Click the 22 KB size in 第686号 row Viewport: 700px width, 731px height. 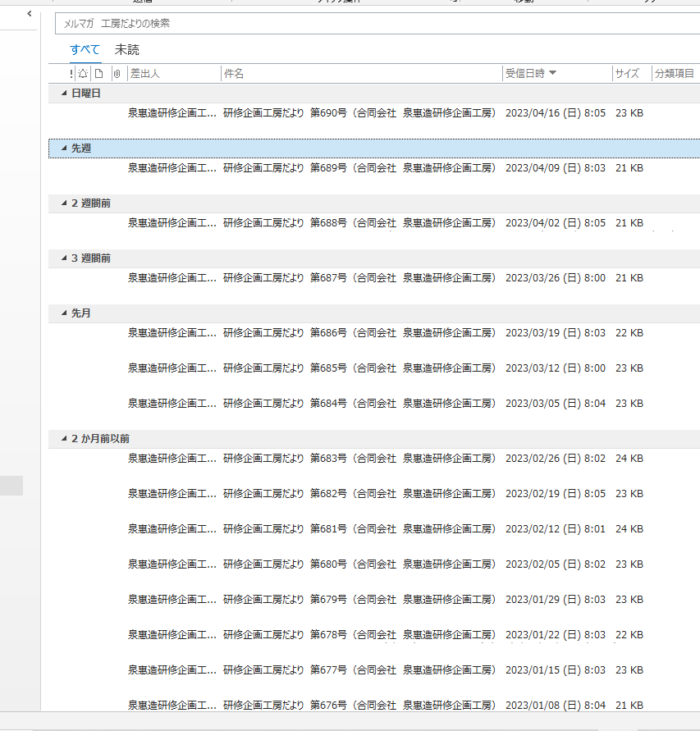[629, 333]
